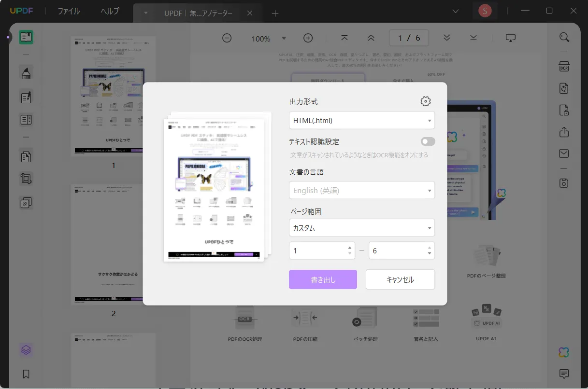The width and height of the screenshot is (588, 389).
Task: Click the 書き出し export button
Action: [x=323, y=279]
